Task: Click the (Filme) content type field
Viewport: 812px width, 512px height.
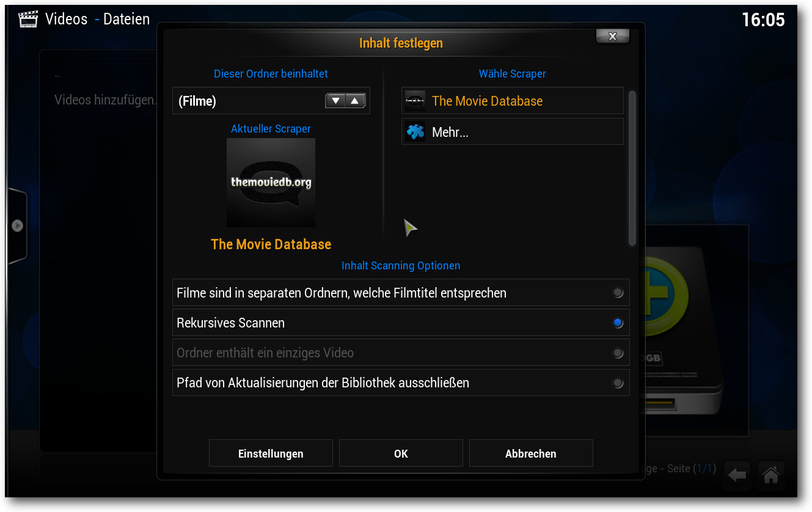Action: coord(271,101)
